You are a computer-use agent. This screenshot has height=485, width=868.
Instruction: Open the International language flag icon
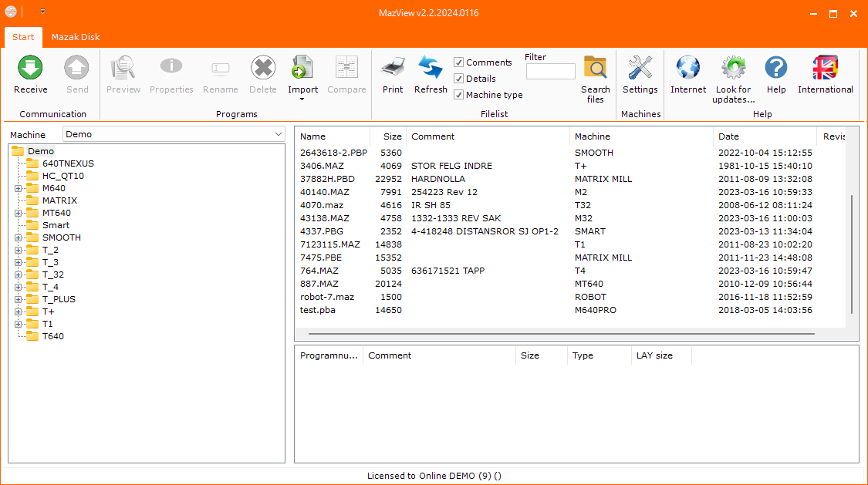(826, 68)
